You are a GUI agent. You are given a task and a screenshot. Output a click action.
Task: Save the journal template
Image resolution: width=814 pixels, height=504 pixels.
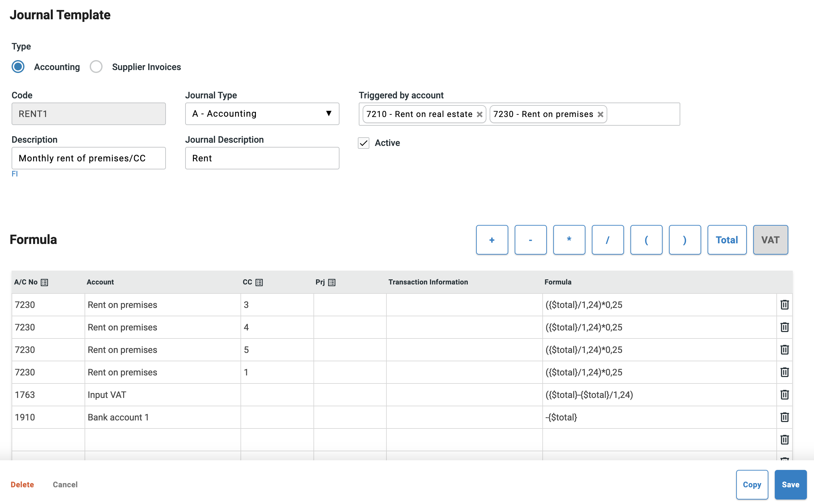790,484
